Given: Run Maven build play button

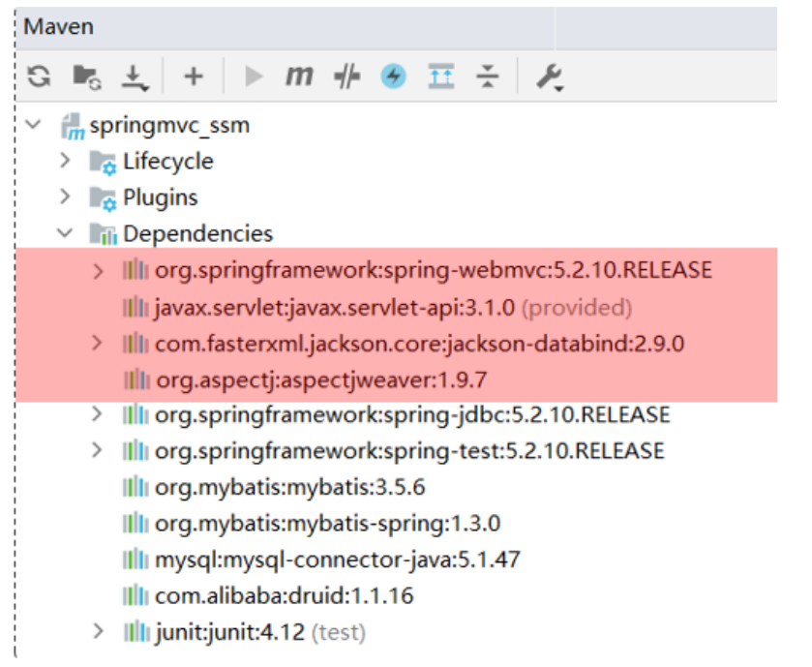Looking at the screenshot, I should pyautogui.click(x=254, y=76).
